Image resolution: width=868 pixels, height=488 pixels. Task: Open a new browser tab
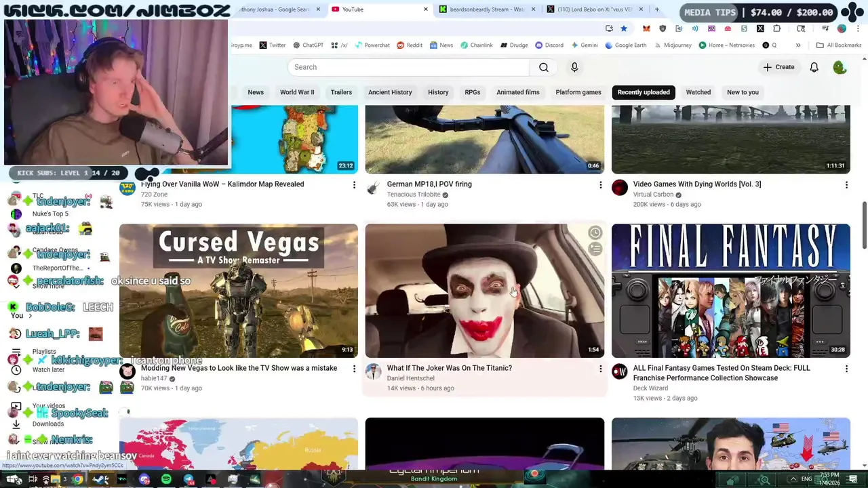point(656,9)
